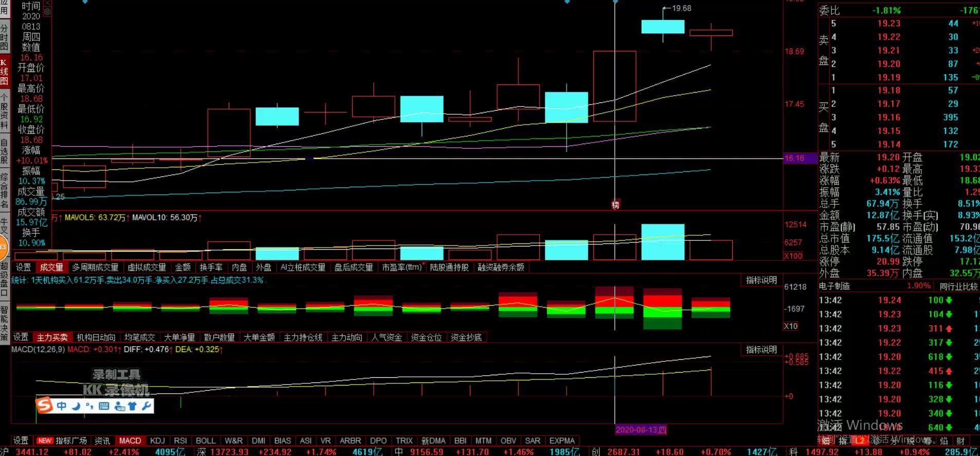The image size is (980, 456).
Task: Click the '榜' marker on the crosshair line
Action: [x=615, y=205]
